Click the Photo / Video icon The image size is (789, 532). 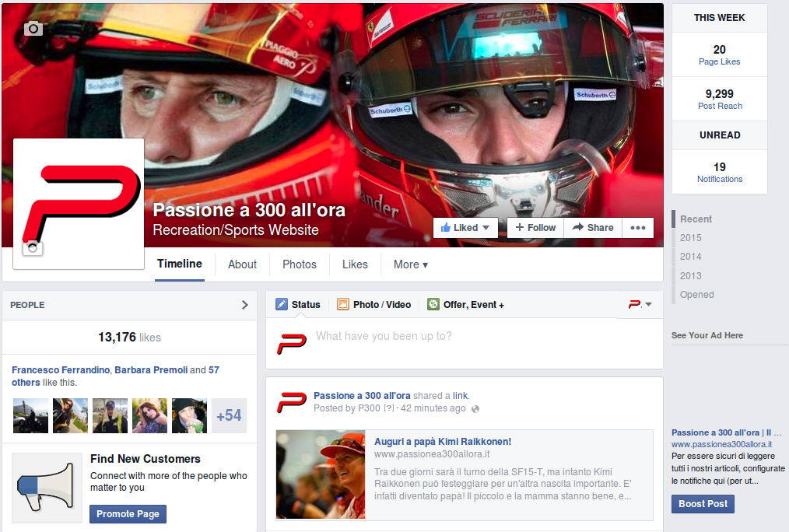tap(343, 305)
